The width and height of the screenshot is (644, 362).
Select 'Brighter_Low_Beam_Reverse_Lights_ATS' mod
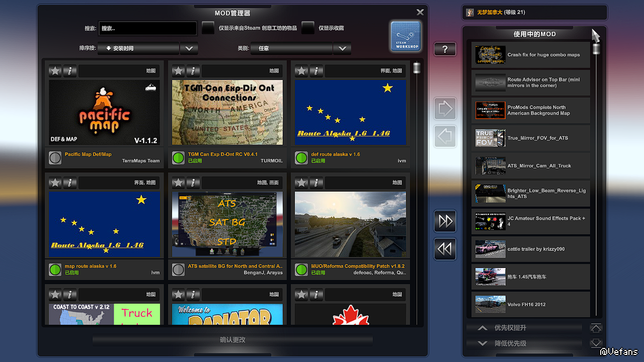[x=531, y=194]
